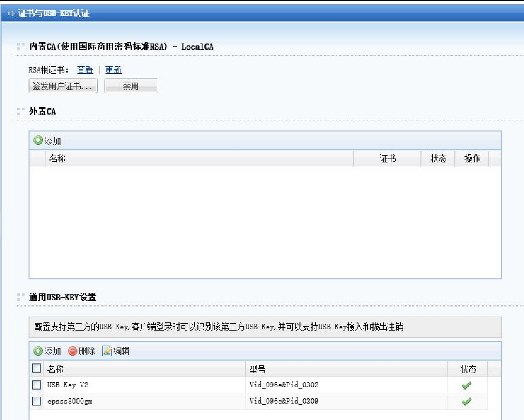Click the double-arrow icon in the title bar
This screenshot has height=420, width=524.
(x=10, y=14)
